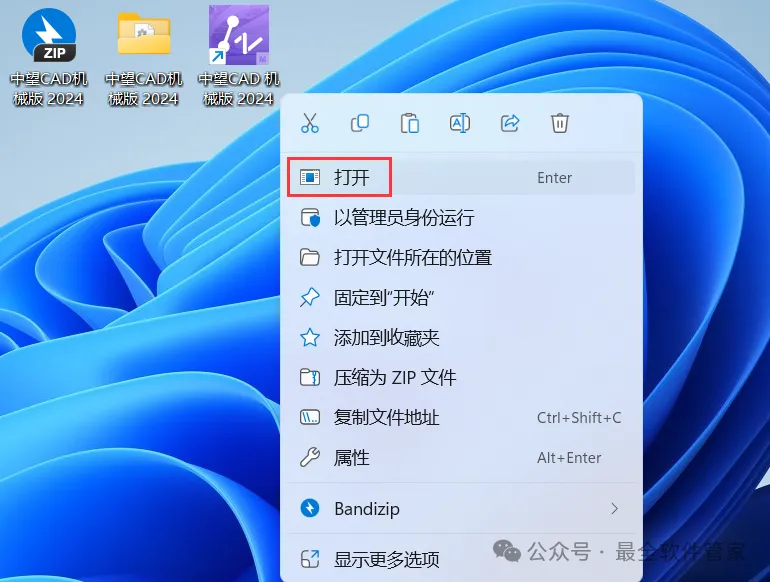This screenshot has height=582, width=770.
Task: Open 属性 from the context menu
Action: tap(460, 458)
